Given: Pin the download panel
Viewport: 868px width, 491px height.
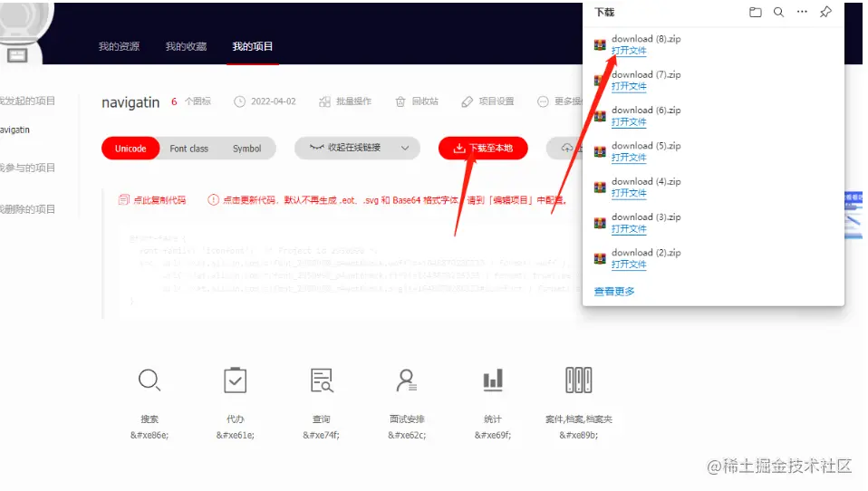Looking at the screenshot, I should [x=825, y=12].
